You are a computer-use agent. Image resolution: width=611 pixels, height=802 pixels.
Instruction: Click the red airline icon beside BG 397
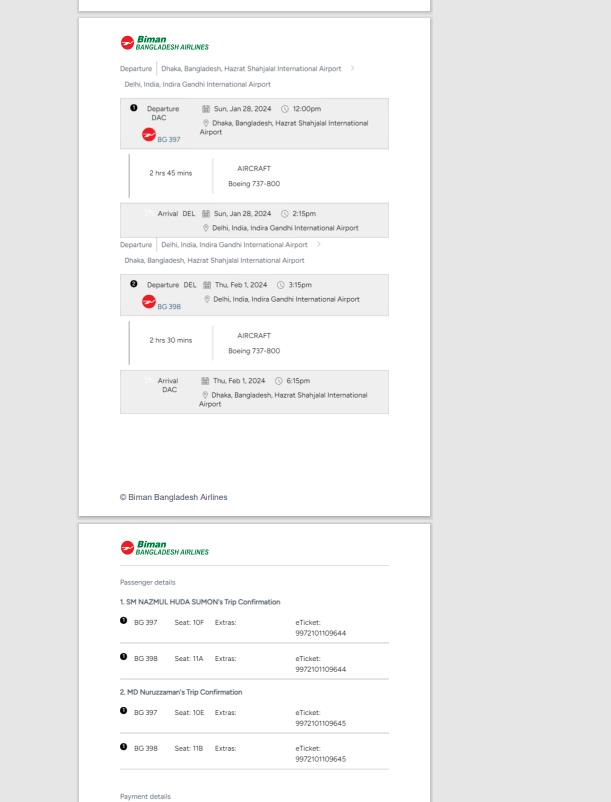(x=149, y=135)
